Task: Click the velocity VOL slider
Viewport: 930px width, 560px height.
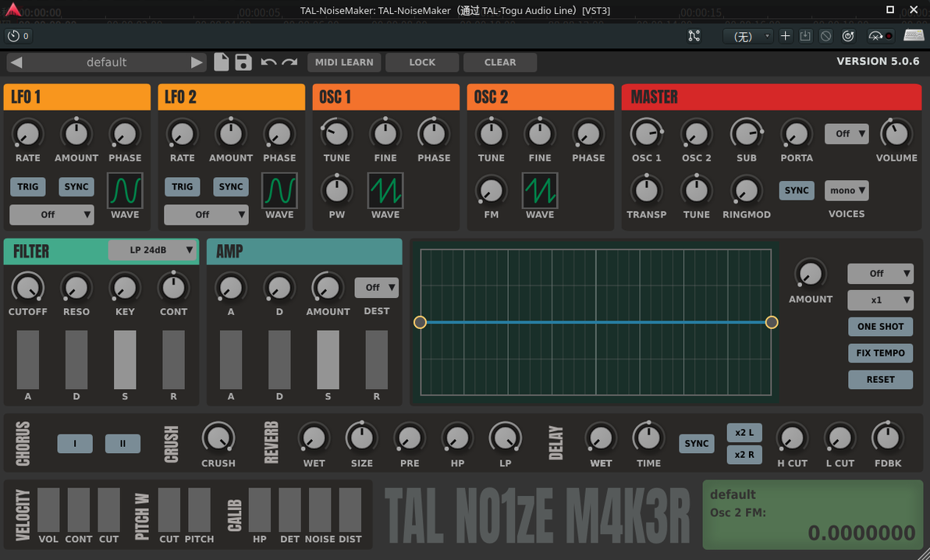Action: (x=48, y=510)
